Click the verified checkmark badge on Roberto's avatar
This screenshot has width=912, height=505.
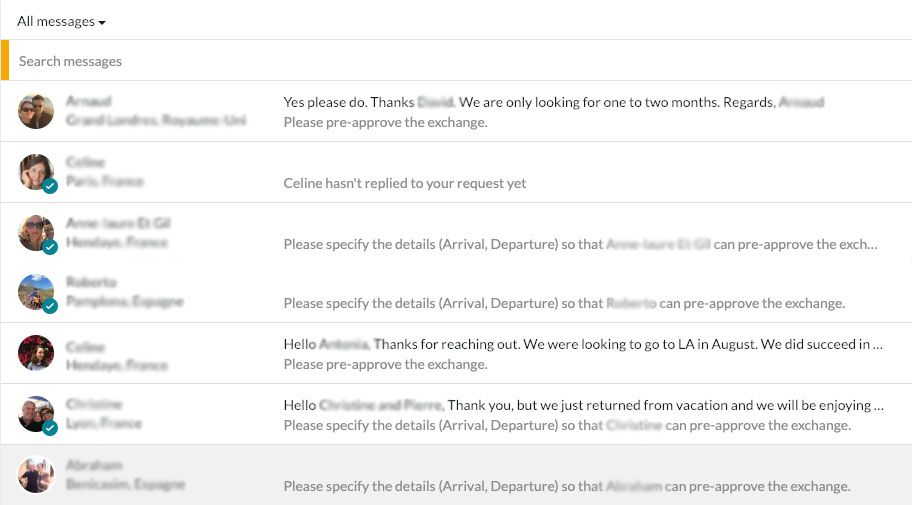tap(50, 307)
